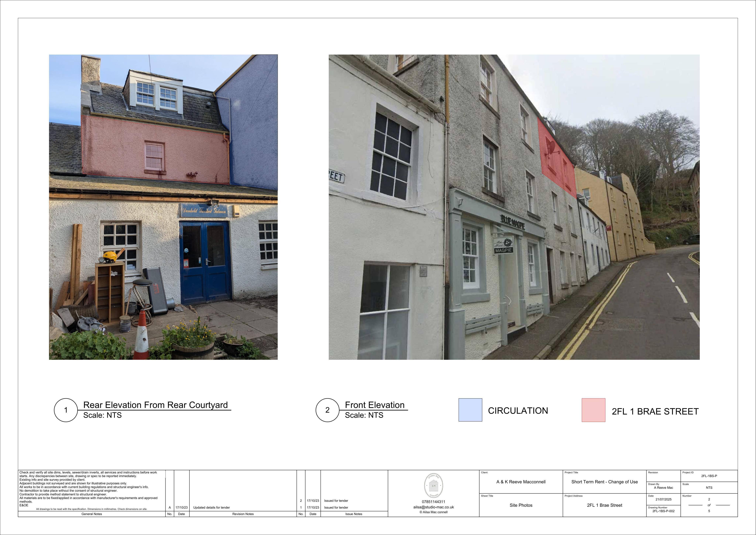Screen dimensions: 756x535
Task: Click revision letter 'A' in revision table
Action: (170, 508)
